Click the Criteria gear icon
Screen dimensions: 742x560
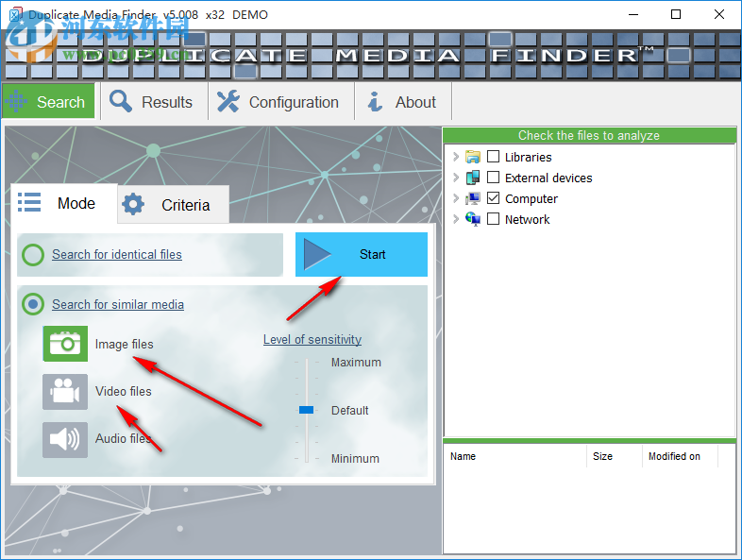[133, 204]
